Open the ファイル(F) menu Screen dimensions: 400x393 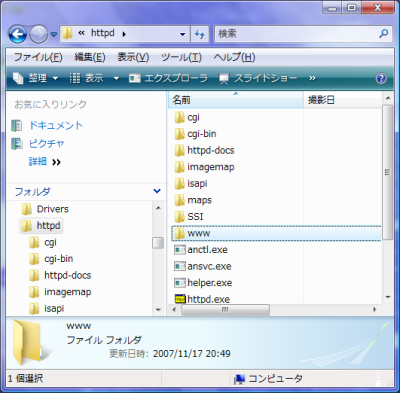tap(38, 57)
